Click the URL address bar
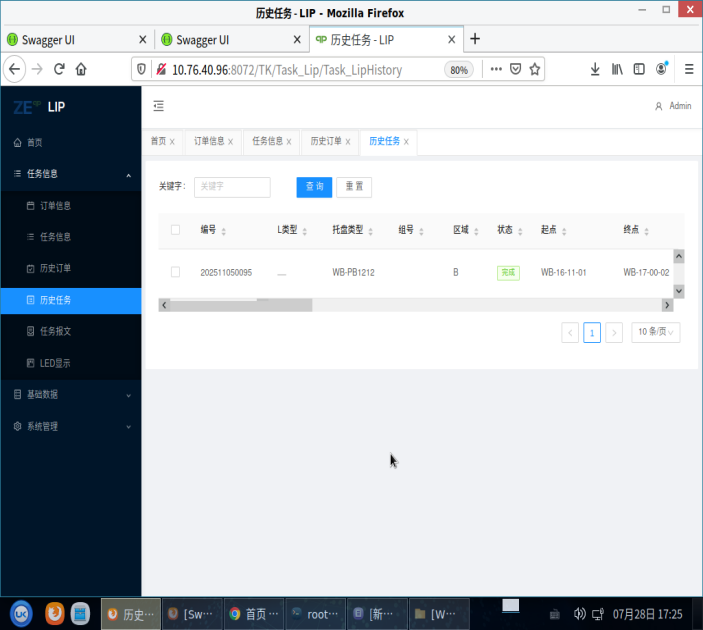 click(287, 70)
